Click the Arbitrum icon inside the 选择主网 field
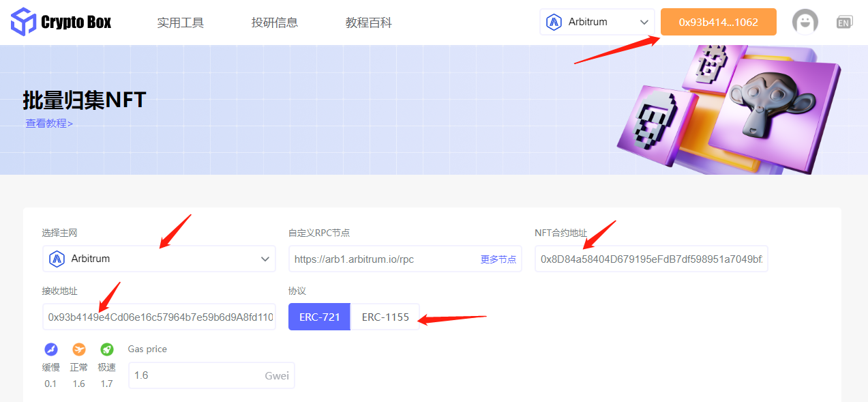Image resolution: width=868 pixels, height=402 pixels. [x=59, y=258]
